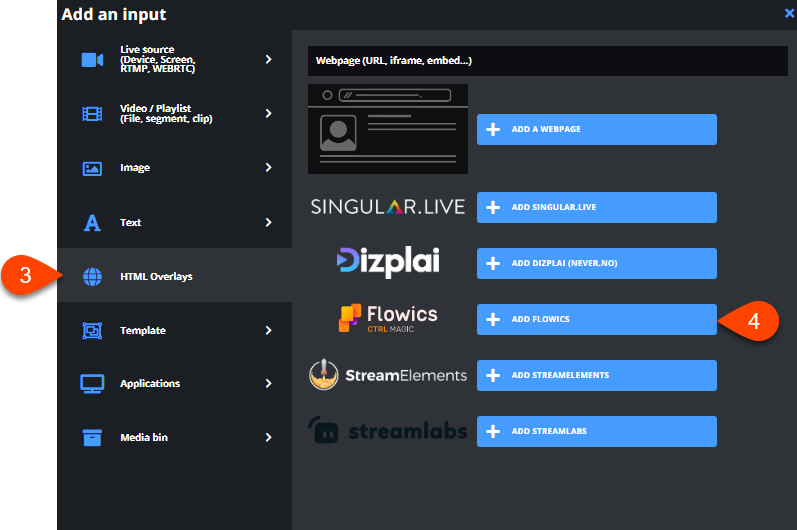797x530 pixels.
Task: Select the Template input category
Action: (174, 330)
